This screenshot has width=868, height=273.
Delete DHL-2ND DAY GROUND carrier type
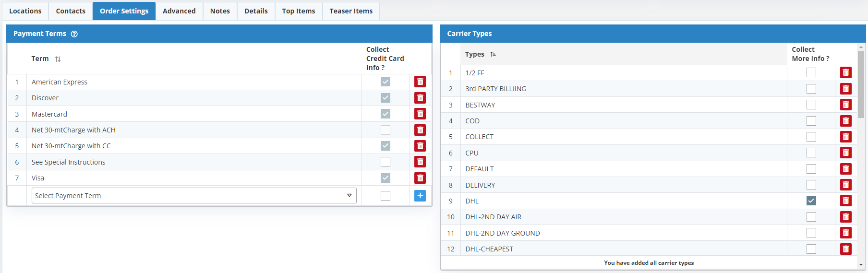coord(846,233)
